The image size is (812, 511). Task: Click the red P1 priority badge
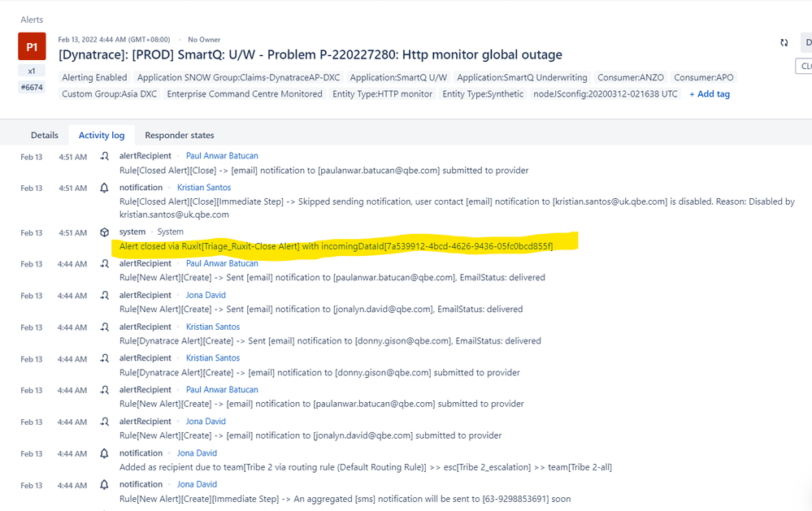(31, 46)
